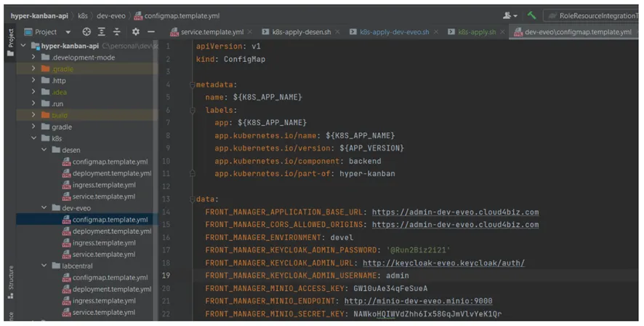Close the k8s-apply.sh tab
Viewport: 644px width, 326px height.
click(502, 32)
